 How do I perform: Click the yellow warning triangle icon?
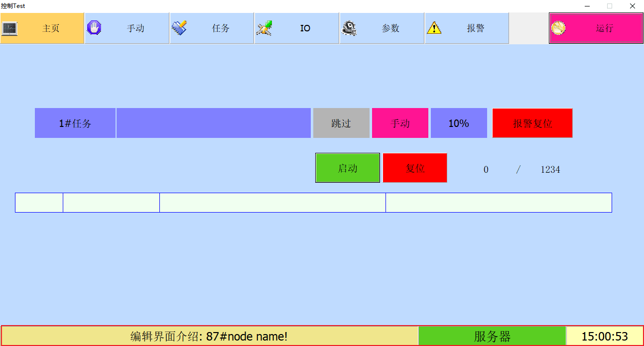434,28
